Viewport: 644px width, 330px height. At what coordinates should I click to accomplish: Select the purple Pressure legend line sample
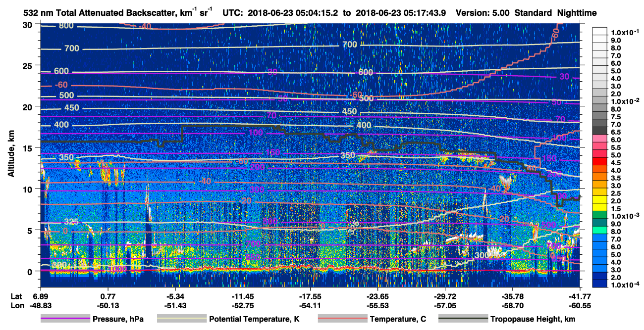point(65,319)
